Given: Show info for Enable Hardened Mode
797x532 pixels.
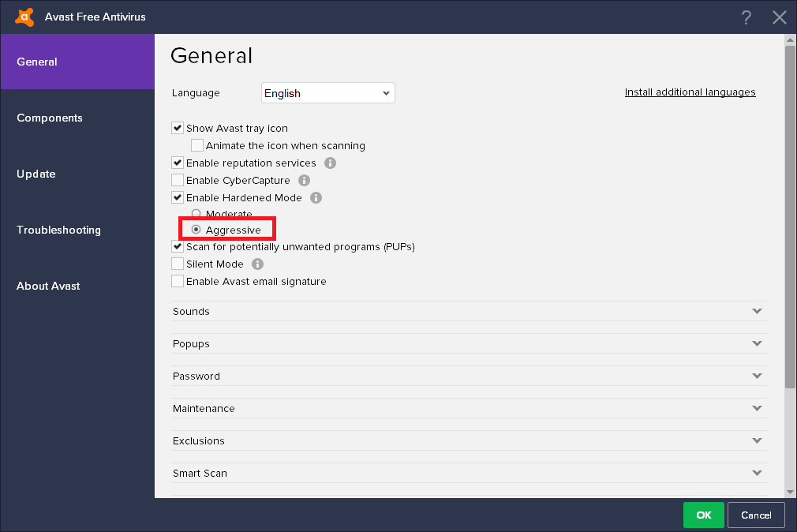Looking at the screenshot, I should (316, 198).
